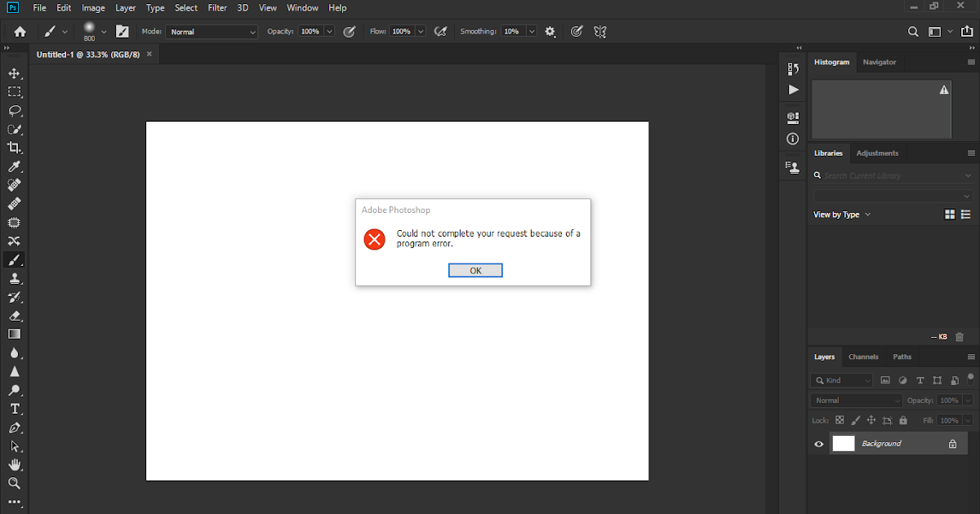This screenshot has width=980, height=514.
Task: Switch to the Adjustments tab
Action: coord(877,153)
